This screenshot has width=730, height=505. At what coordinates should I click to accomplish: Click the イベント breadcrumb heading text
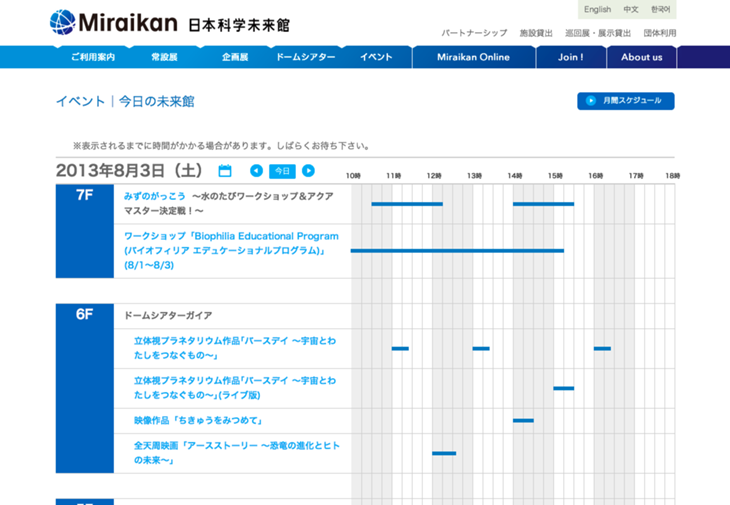[x=81, y=101]
